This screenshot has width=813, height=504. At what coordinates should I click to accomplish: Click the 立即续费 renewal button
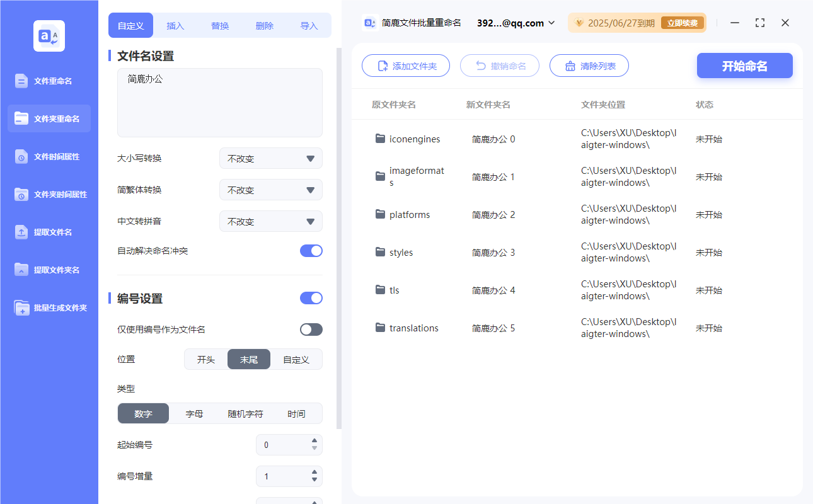coord(683,22)
